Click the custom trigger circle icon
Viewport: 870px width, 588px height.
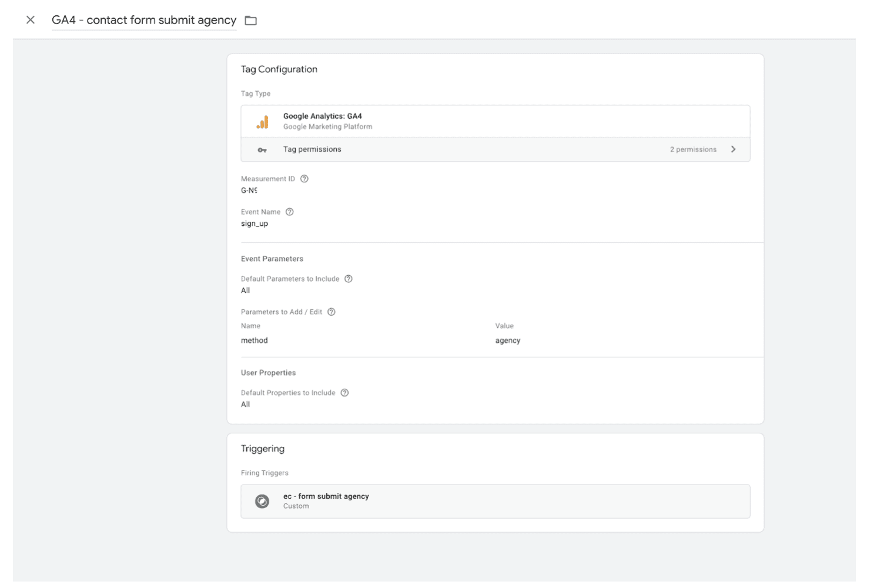coord(262,501)
